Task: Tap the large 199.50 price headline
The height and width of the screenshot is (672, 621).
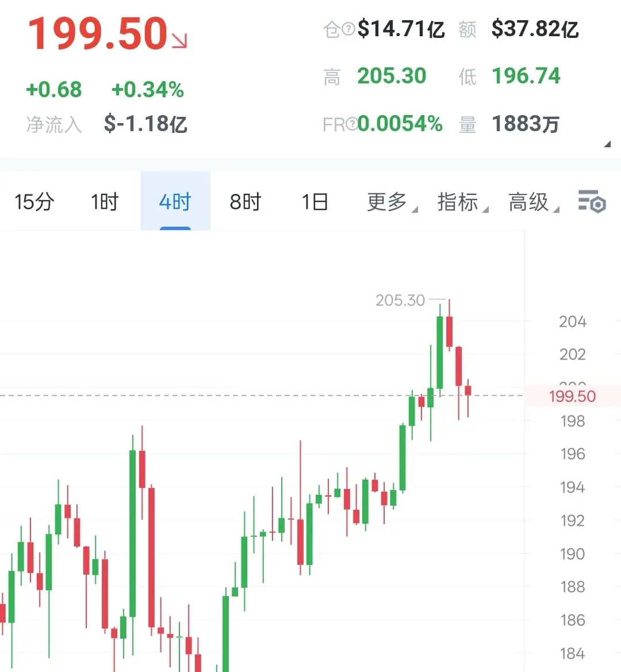Action: [98, 33]
